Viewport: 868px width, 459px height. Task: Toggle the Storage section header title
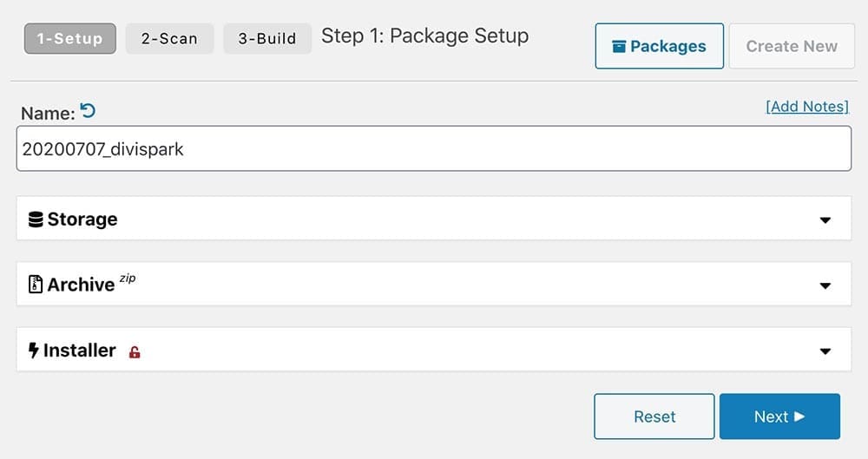(82, 220)
